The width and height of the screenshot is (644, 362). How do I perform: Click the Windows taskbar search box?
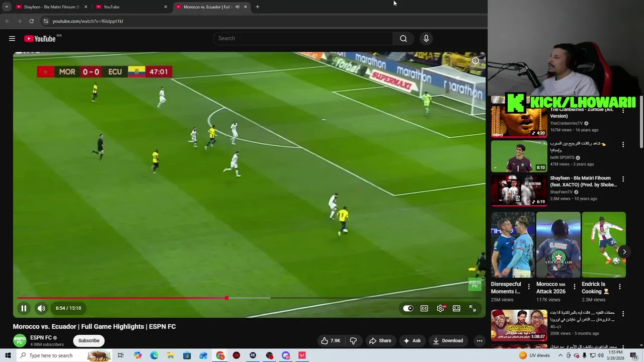pos(64,355)
